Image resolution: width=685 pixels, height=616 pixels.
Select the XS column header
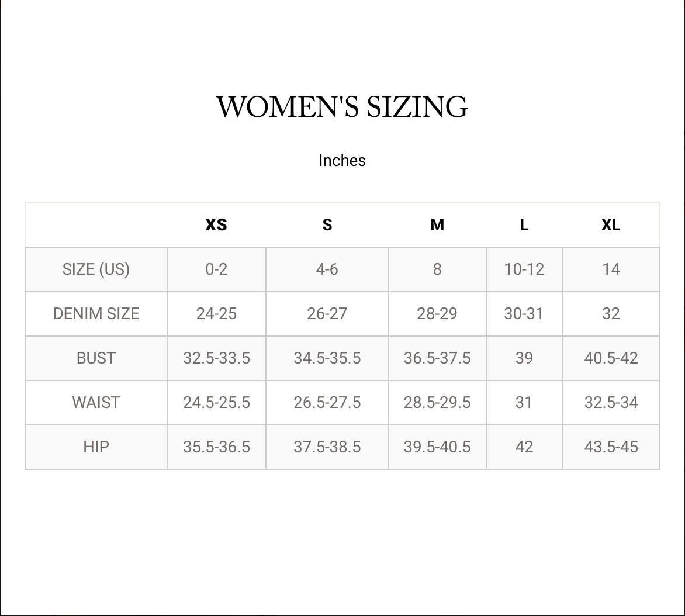point(216,225)
